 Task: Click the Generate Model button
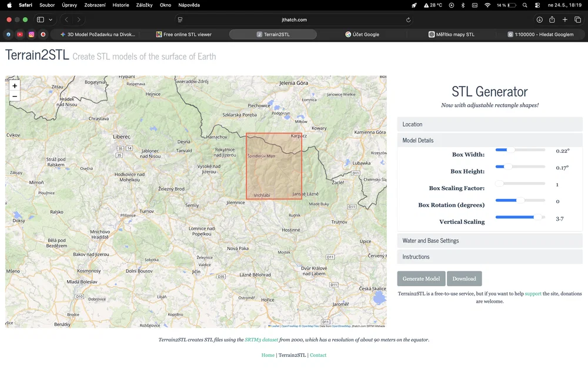pyautogui.click(x=421, y=279)
